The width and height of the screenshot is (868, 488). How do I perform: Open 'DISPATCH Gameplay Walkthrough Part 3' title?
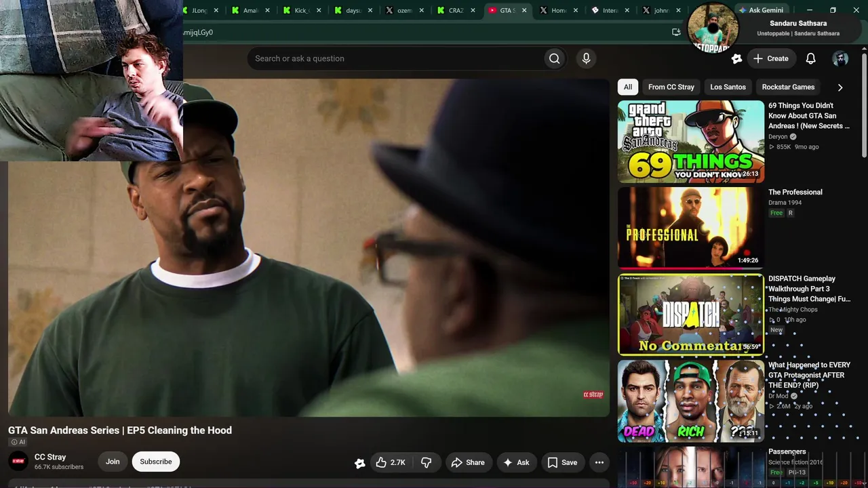coord(809,289)
